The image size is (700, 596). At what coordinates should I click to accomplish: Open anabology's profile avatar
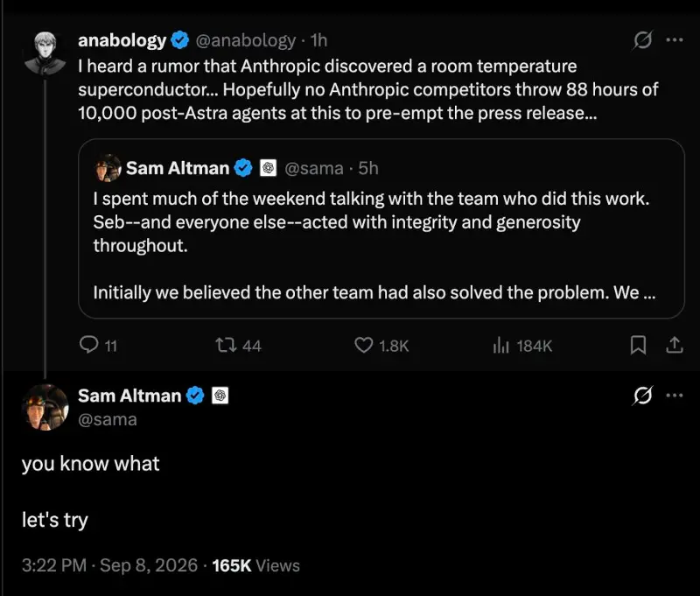coord(45,53)
